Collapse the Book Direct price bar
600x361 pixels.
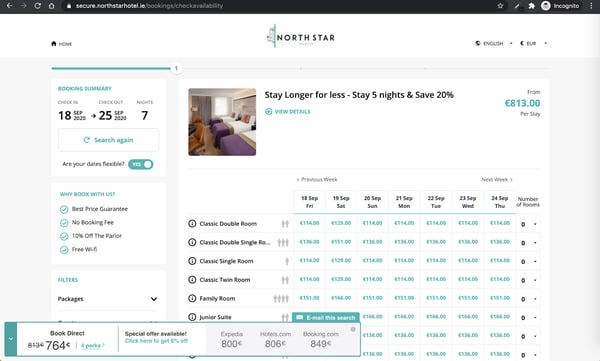click(11, 339)
